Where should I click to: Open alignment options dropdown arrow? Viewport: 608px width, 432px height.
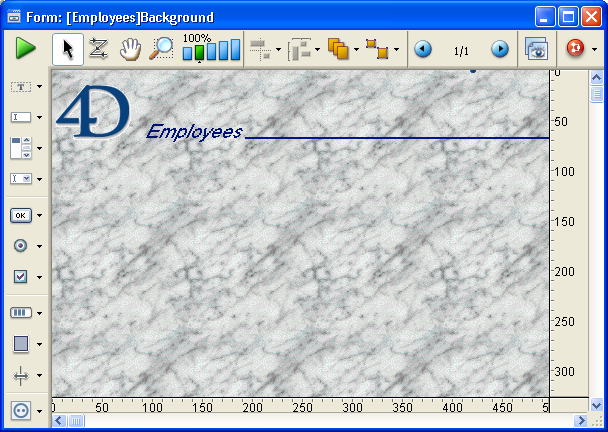click(278, 50)
